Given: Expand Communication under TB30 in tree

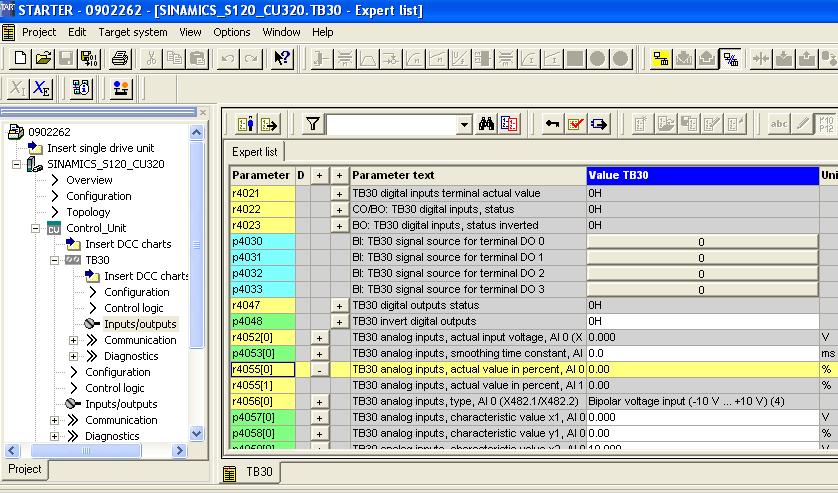Looking at the screenshot, I should click(x=73, y=340).
